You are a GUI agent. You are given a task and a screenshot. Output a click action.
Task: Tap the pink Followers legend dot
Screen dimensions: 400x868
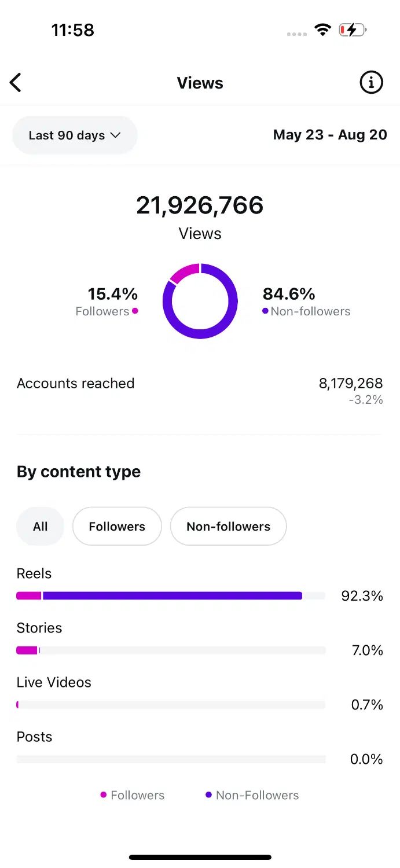click(104, 795)
